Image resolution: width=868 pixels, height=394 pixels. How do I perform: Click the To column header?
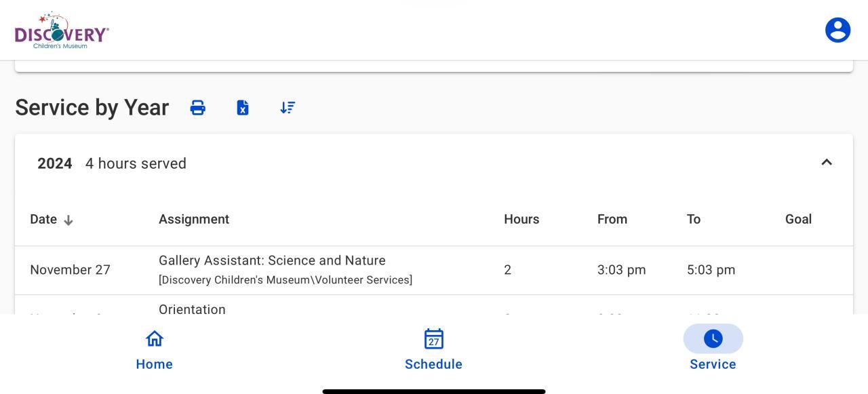click(x=693, y=219)
